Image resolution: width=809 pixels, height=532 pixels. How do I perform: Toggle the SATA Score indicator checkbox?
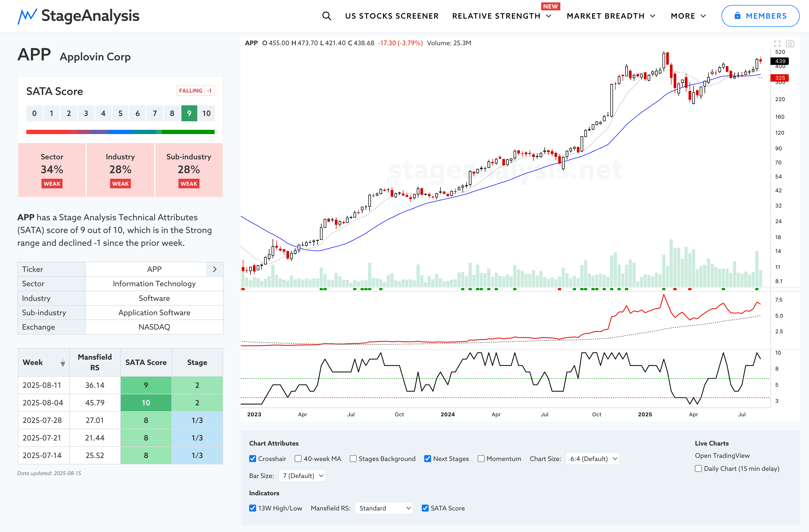425,508
